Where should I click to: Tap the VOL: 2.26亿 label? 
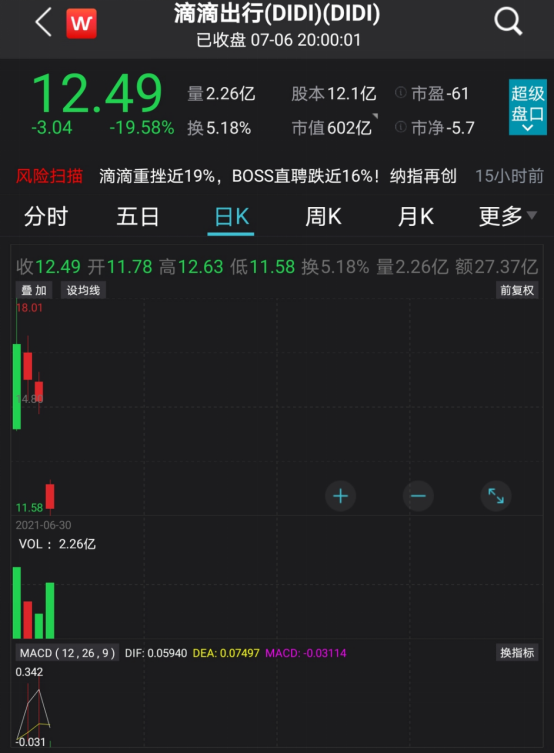click(57, 544)
